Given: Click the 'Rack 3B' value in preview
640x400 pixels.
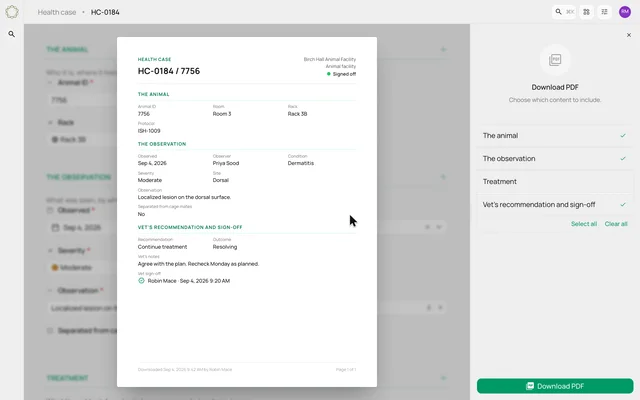Looking at the screenshot, I should tap(297, 114).
